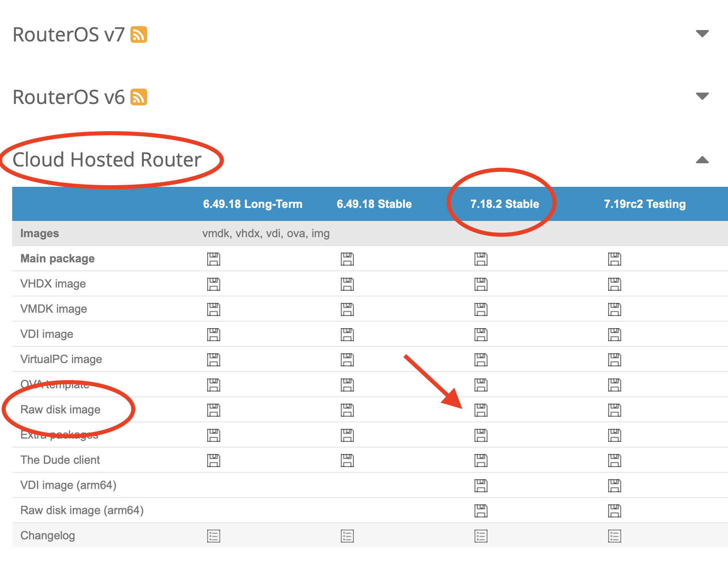The image size is (728, 571).
Task: Expand the RouterOS v6 section arrow
Action: pyautogui.click(x=702, y=96)
